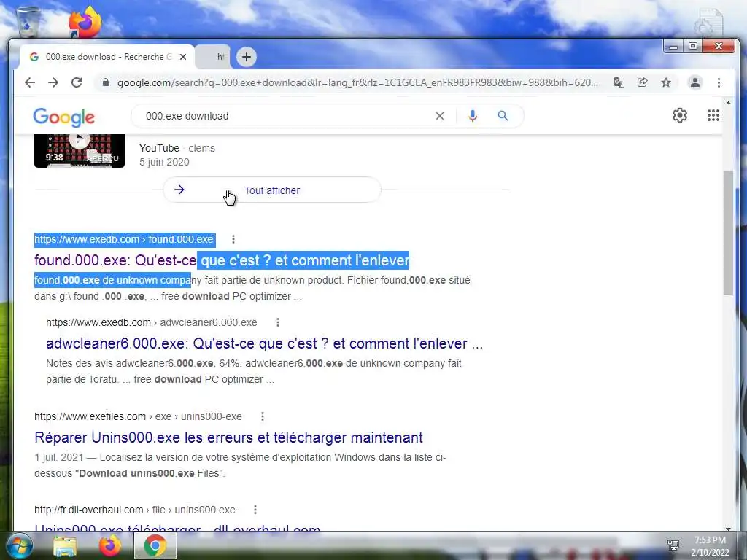Click the fr.dll-overhaul.com URL breadcrumb

tap(135, 510)
